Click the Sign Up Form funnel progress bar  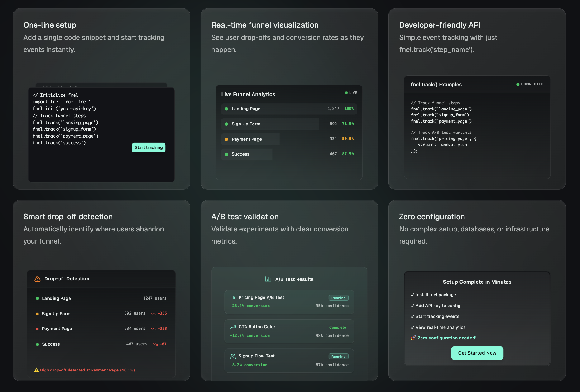[270, 124]
